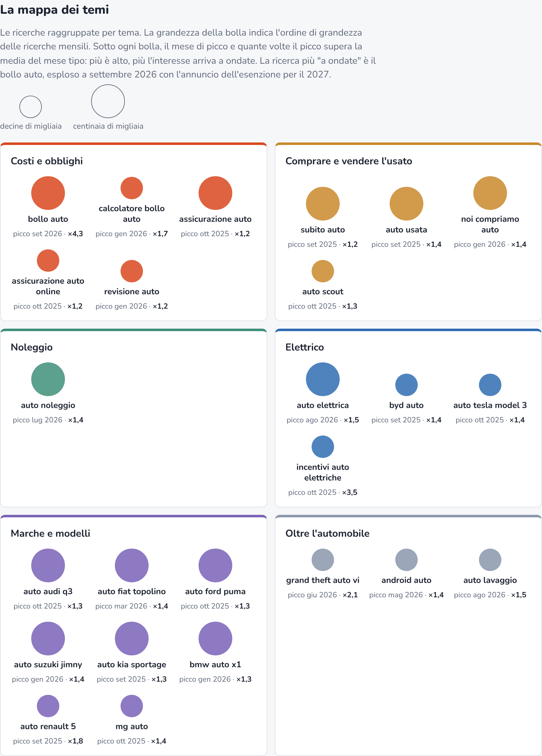Select the auto fiat topolino bubble

tap(131, 565)
